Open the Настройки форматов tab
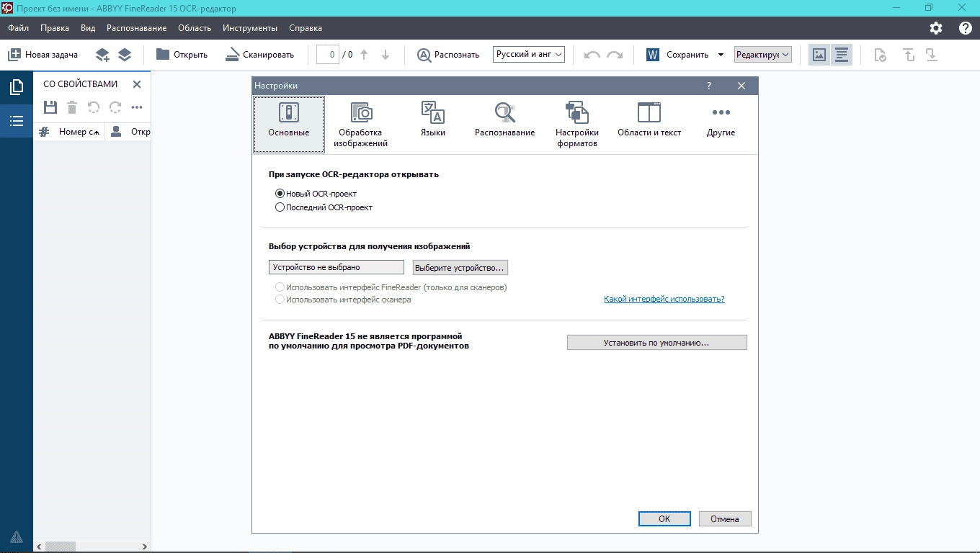Viewport: 980px width, 553px height. tap(577, 124)
